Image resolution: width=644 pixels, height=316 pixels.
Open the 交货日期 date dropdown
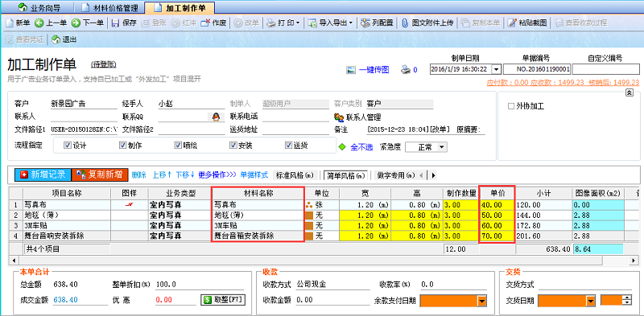pos(591,302)
